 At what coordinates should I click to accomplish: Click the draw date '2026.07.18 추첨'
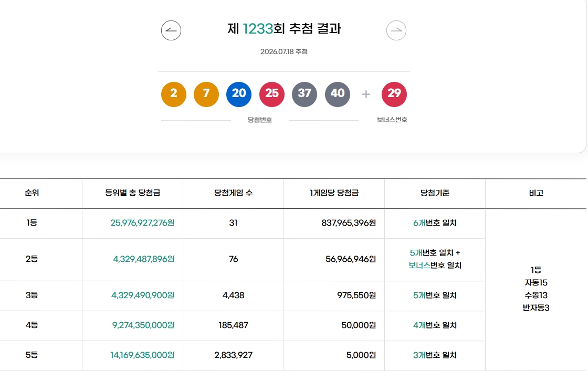coord(284,52)
